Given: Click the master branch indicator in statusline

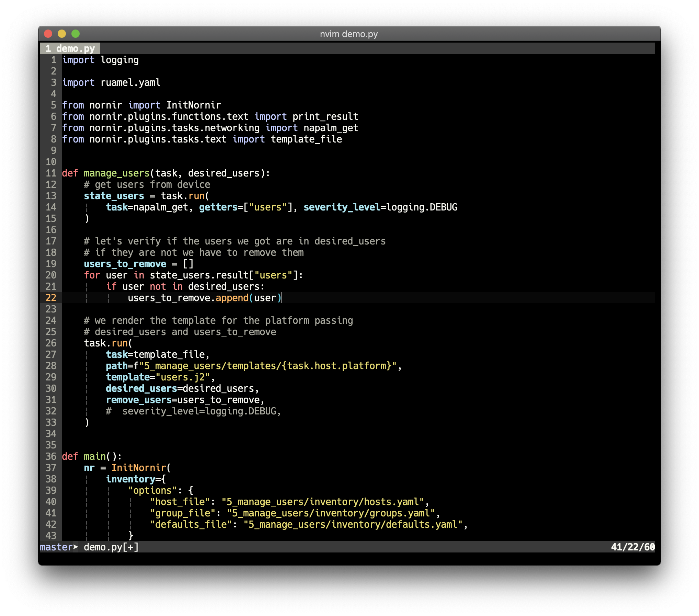Looking at the screenshot, I should pyautogui.click(x=56, y=547).
